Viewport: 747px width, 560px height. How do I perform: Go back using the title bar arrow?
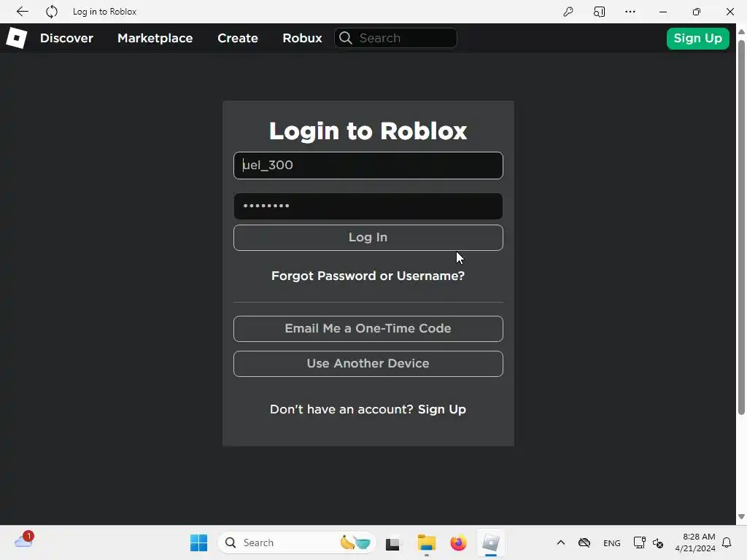pyautogui.click(x=23, y=12)
